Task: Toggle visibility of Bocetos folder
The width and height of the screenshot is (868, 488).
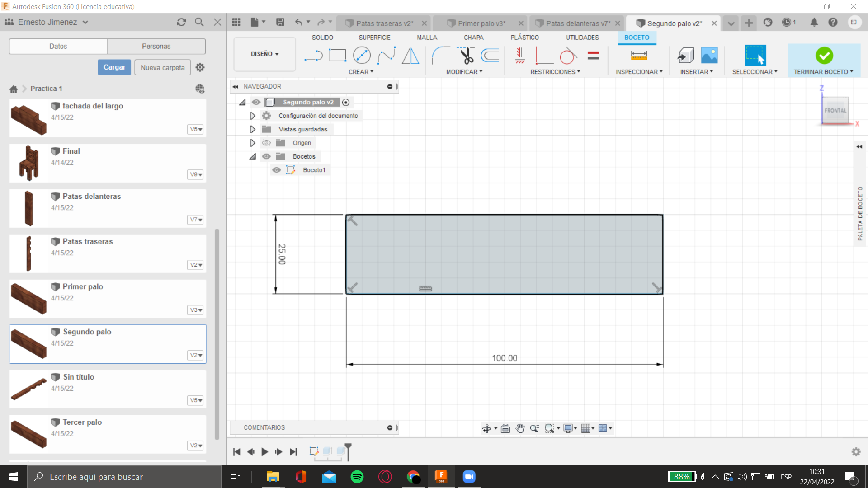Action: [266, 156]
